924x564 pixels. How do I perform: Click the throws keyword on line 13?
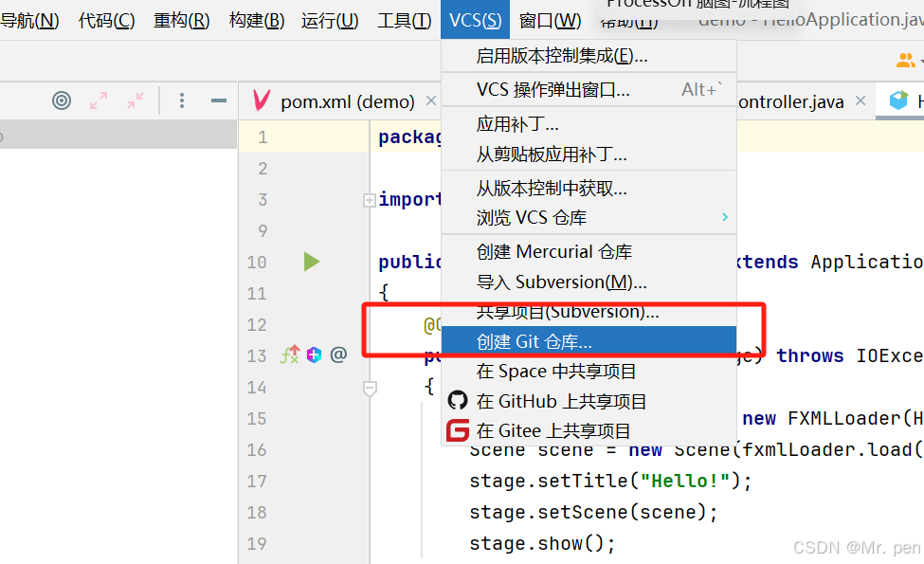pos(809,356)
